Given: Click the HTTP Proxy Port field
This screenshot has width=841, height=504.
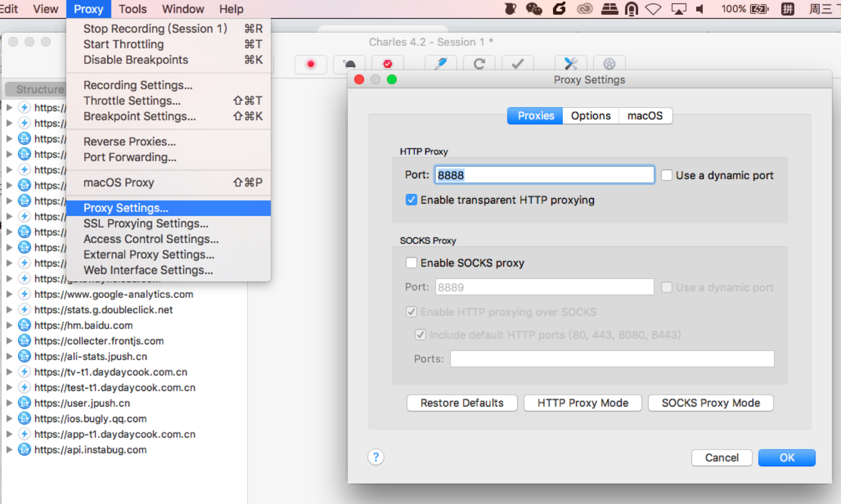Looking at the screenshot, I should tap(544, 175).
